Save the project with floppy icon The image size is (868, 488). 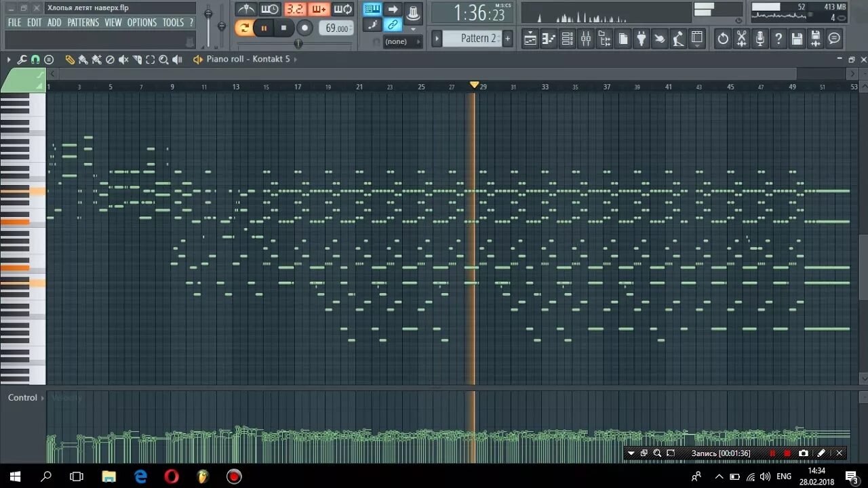click(797, 39)
